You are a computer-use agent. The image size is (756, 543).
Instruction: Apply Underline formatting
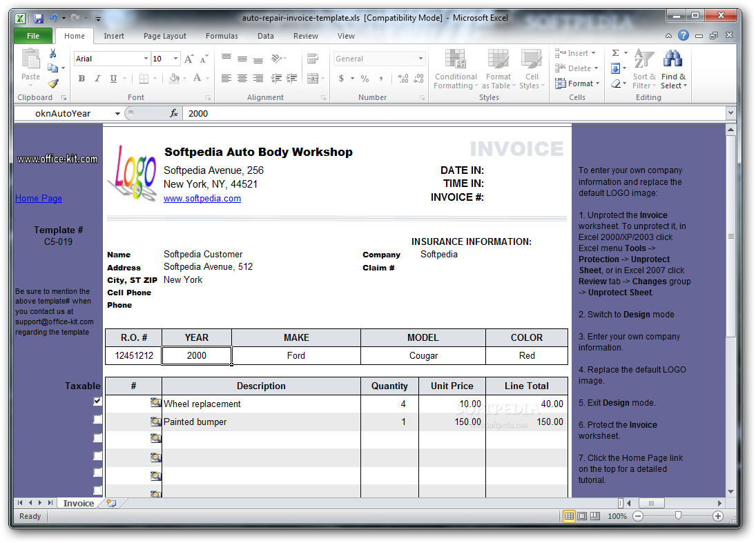[x=113, y=78]
